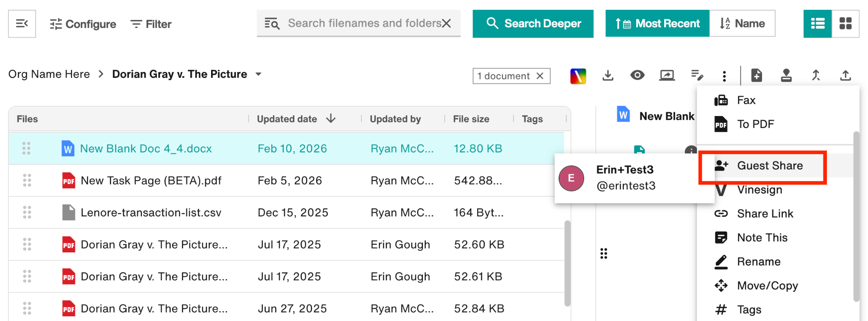This screenshot has width=868, height=321.
Task: Open the Filter options
Action: [x=151, y=24]
